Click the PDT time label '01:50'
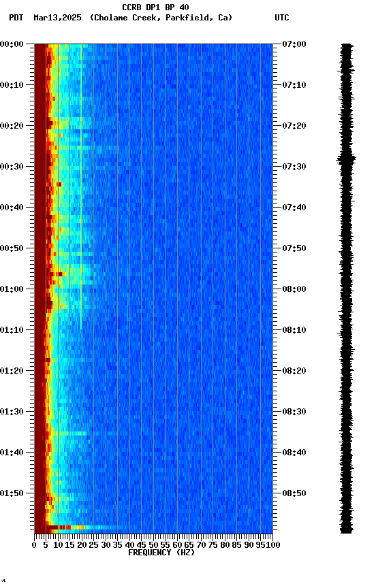The width and height of the screenshot is (376, 588). click(x=12, y=493)
